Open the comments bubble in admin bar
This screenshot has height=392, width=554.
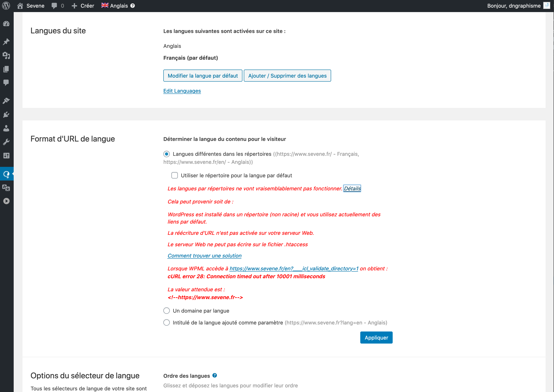(x=58, y=6)
